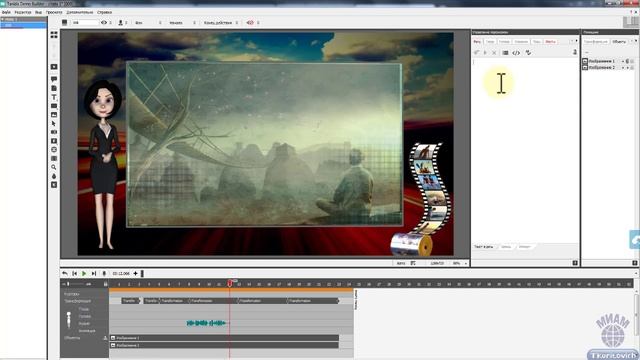The height and width of the screenshot is (360, 640).
Task: Open the Дополнительно menu
Action: pos(80,12)
